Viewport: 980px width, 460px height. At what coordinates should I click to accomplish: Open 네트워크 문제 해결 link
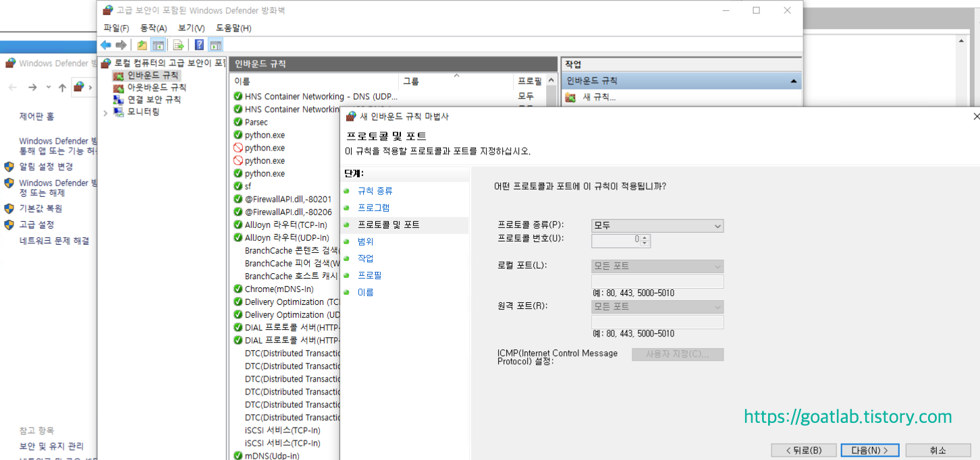[x=54, y=241]
